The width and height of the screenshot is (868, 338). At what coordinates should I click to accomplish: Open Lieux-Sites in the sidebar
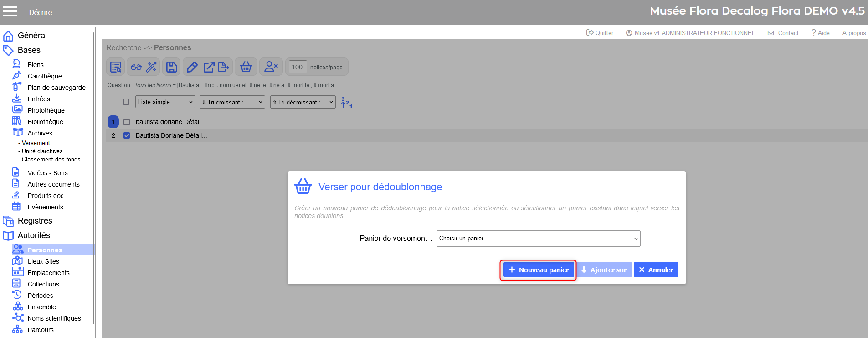43,261
